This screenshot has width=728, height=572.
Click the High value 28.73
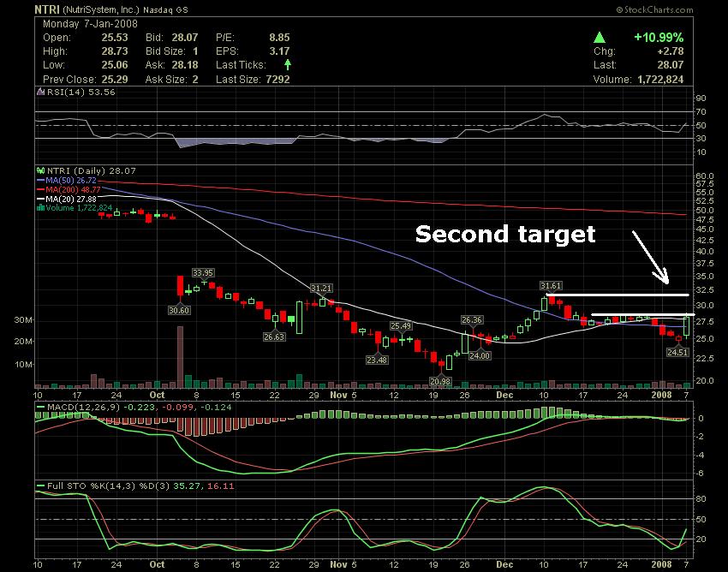tap(115, 51)
